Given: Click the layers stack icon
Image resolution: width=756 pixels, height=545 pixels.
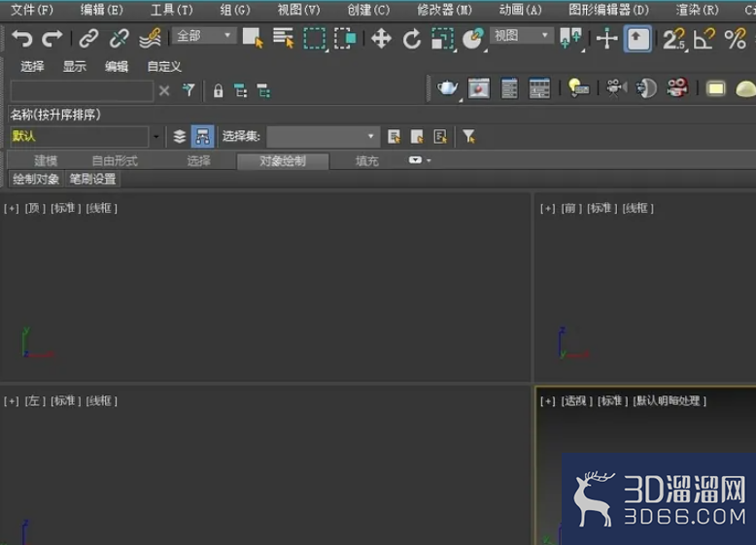Looking at the screenshot, I should coord(180,137).
